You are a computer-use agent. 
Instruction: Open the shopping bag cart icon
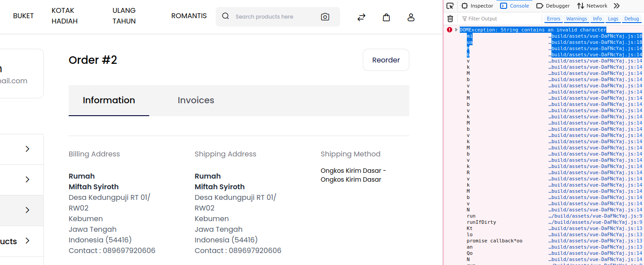pos(386,17)
